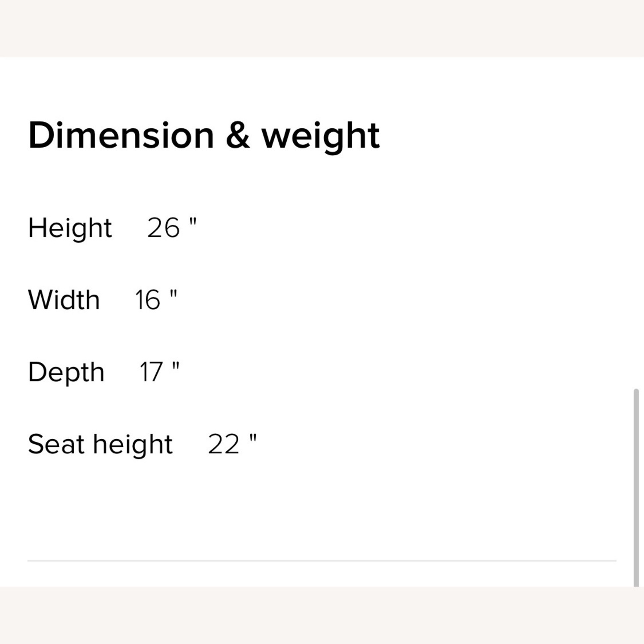Click the number 26 height value

click(x=163, y=228)
